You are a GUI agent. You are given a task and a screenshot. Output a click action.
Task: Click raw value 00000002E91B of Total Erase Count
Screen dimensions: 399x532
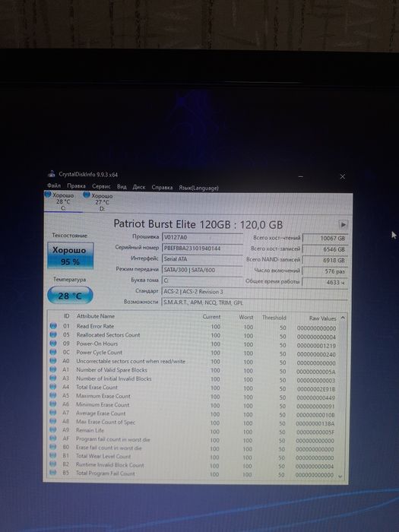316,389
